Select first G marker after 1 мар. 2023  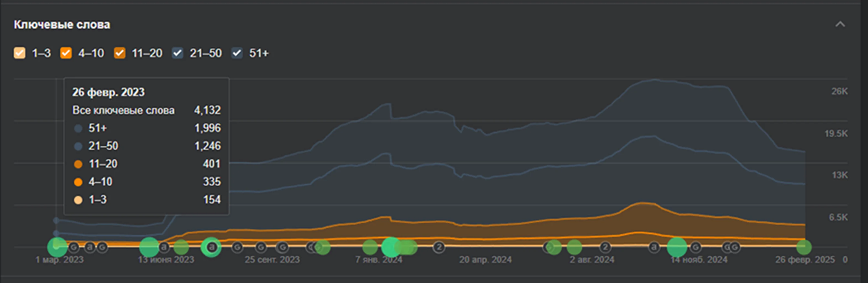[x=74, y=247]
